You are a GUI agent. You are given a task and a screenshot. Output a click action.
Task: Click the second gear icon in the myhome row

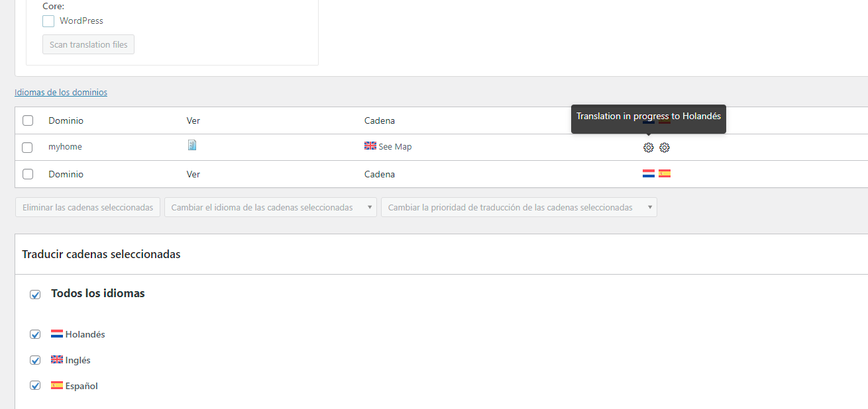coord(665,148)
